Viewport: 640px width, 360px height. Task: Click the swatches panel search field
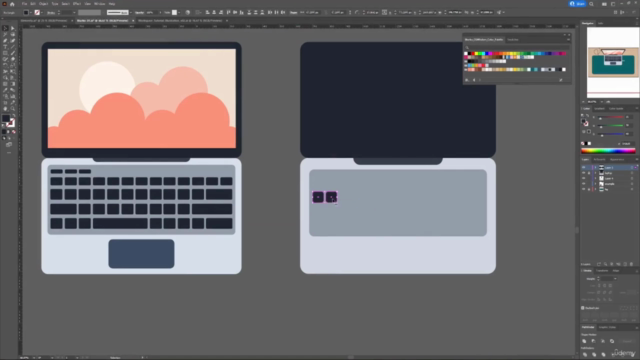tap(516, 47)
